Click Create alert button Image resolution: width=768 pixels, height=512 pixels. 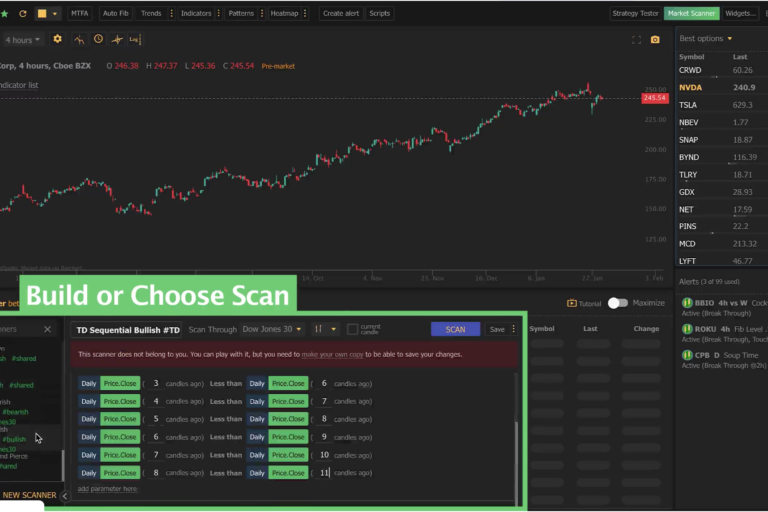341,14
